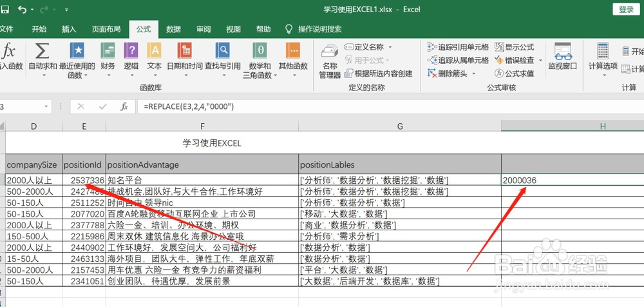Select the cell containing 2537336
This screenshot has width=644, height=307.
pyautogui.click(x=84, y=180)
